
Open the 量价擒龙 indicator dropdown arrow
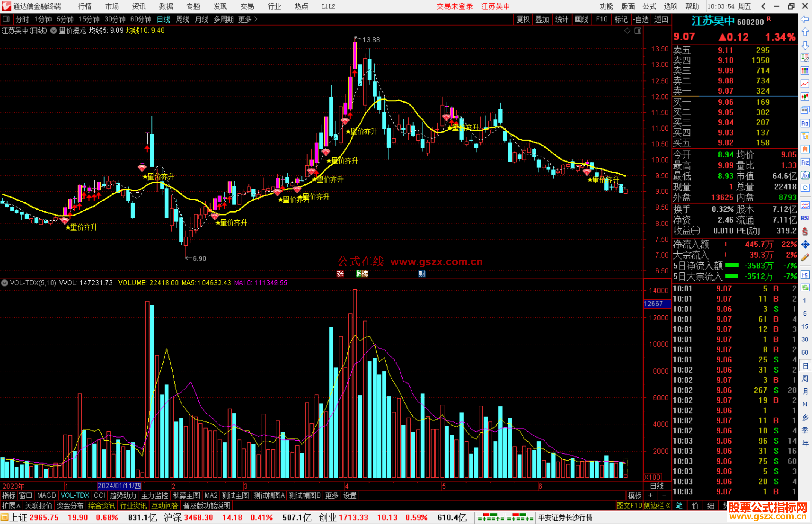(x=54, y=31)
